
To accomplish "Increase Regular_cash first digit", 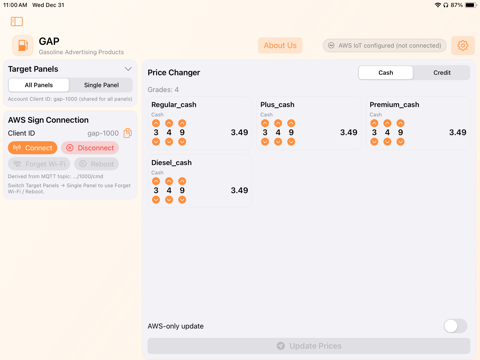I will pos(156,123).
